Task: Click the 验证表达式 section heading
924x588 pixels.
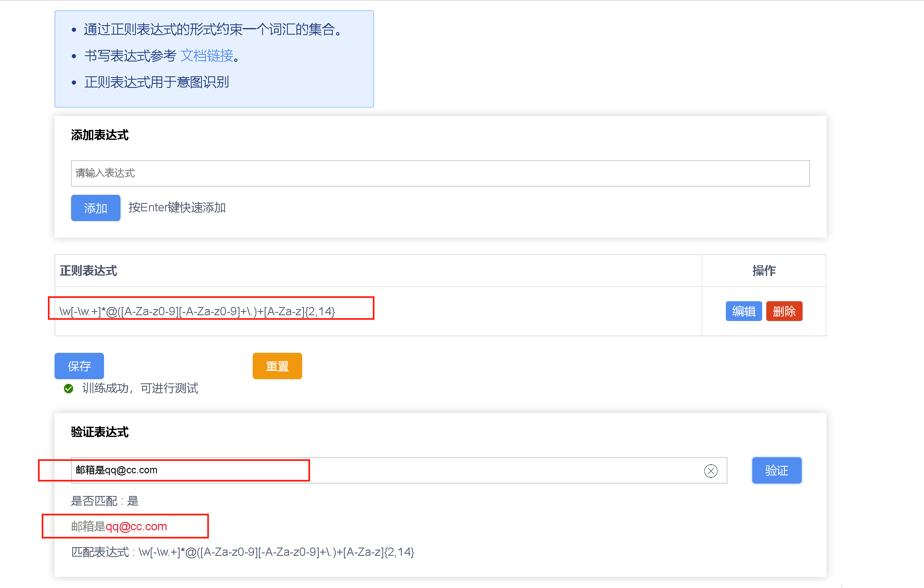Action: coord(100,432)
